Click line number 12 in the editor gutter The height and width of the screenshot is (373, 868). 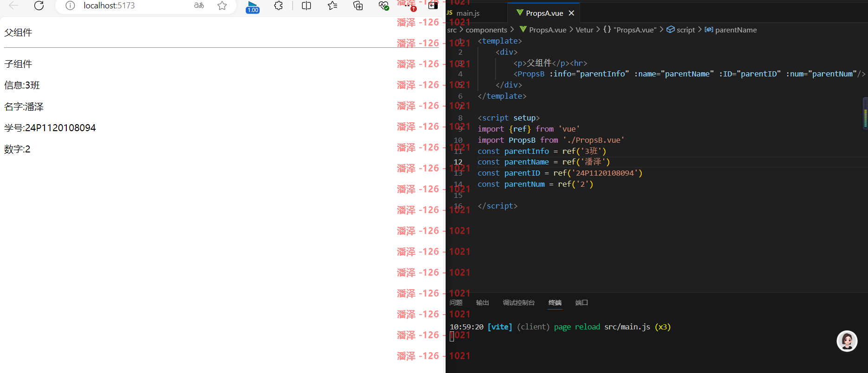(x=458, y=162)
